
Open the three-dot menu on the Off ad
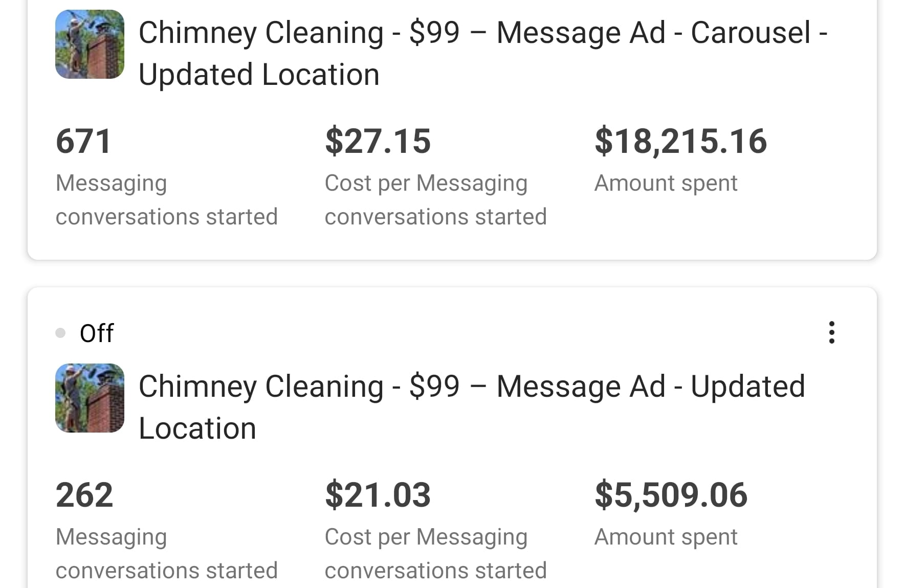click(x=831, y=332)
